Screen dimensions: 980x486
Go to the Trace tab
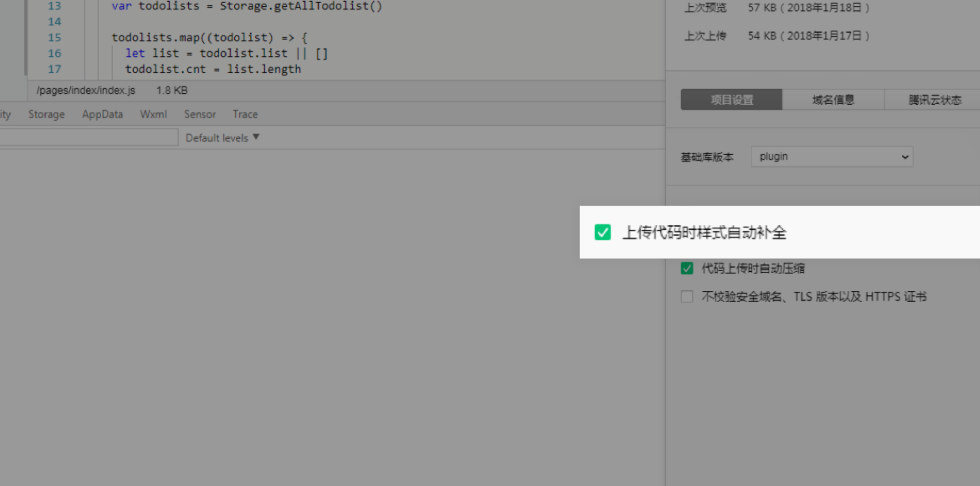tap(245, 114)
